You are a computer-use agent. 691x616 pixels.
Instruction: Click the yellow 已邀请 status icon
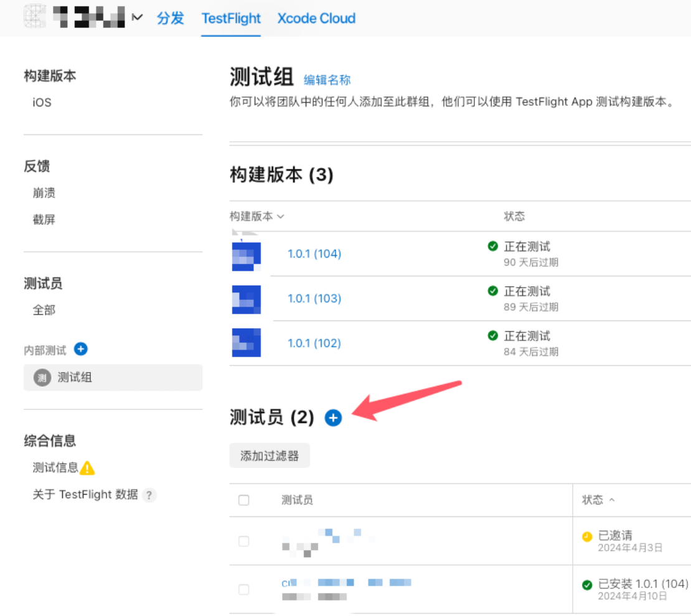[587, 536]
